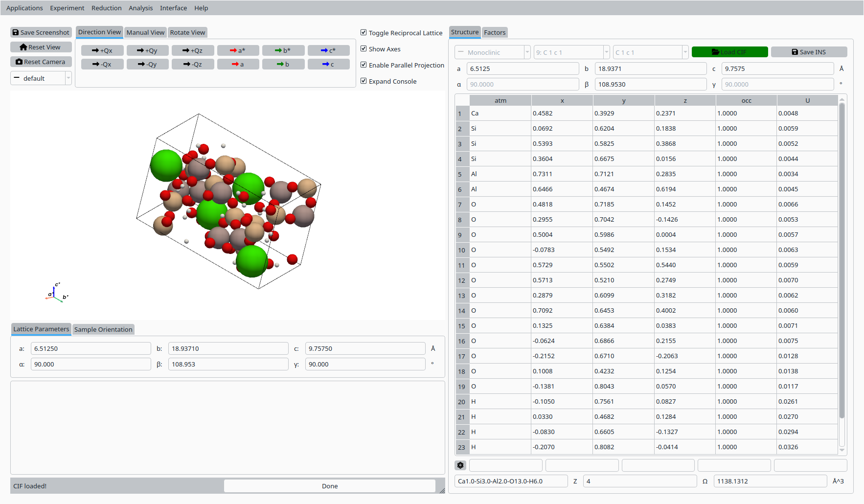
Task: Orient view along the red a* axis
Action: pyautogui.click(x=238, y=50)
